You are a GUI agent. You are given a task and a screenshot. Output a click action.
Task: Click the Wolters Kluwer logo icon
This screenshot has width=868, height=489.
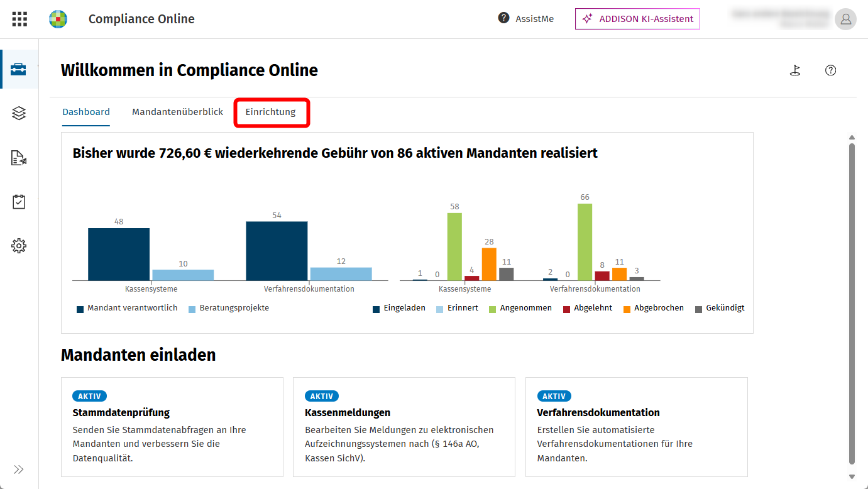point(58,19)
